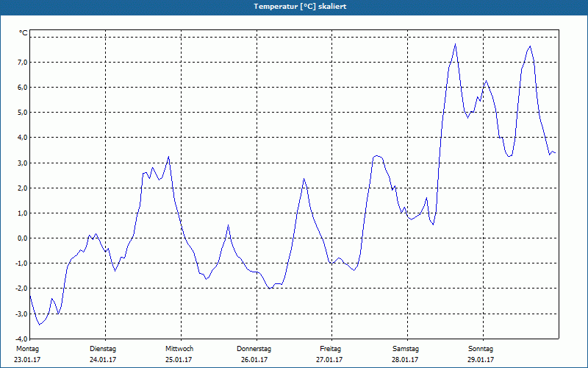Click the 3,0 y-axis label
Screen dimensions: 588x368
click(23, 163)
